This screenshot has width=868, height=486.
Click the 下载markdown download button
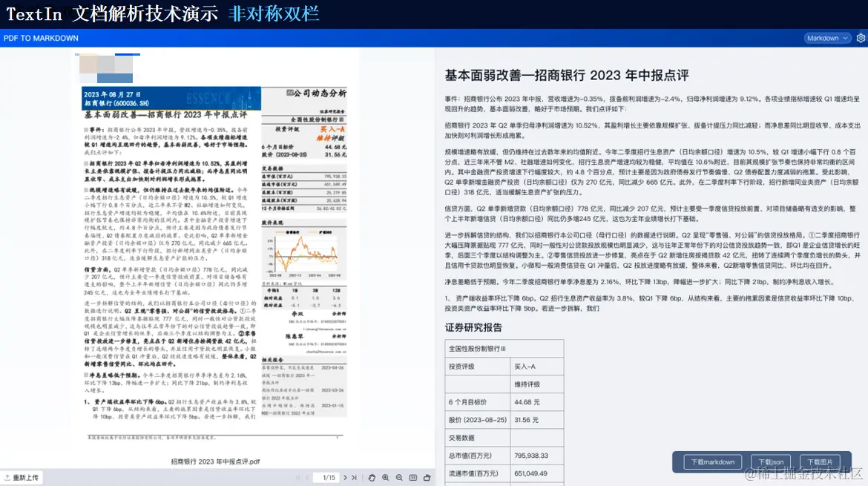click(x=712, y=462)
